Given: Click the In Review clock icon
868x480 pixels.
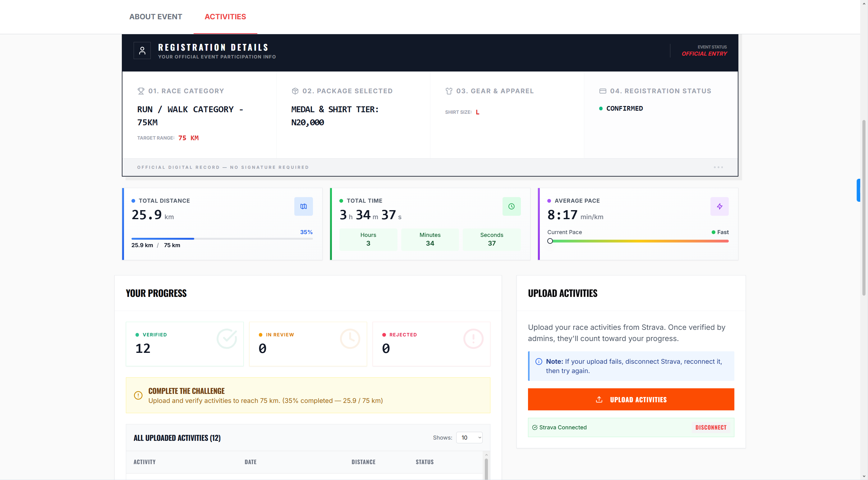Looking at the screenshot, I should [350, 339].
